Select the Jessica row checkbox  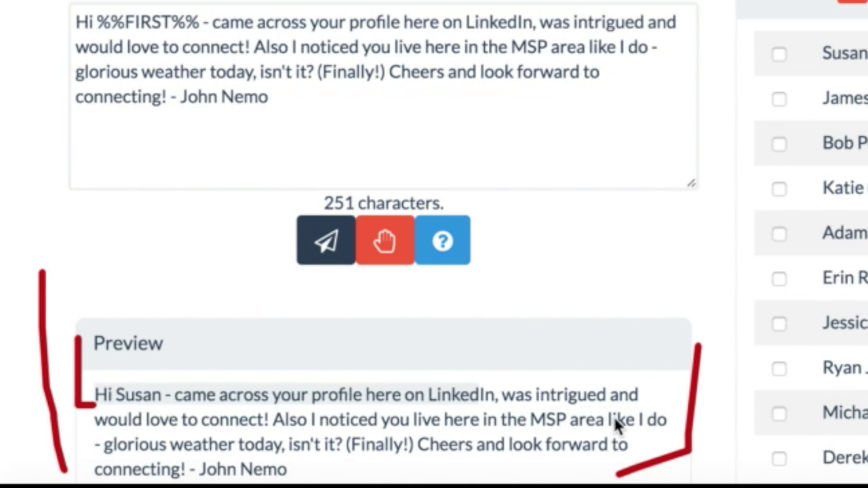pos(779,323)
